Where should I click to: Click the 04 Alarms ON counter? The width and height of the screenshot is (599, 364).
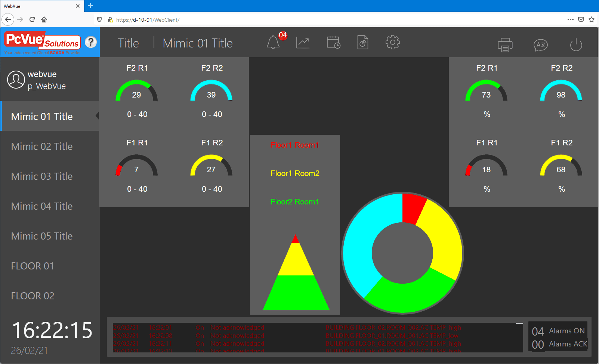pos(558,331)
